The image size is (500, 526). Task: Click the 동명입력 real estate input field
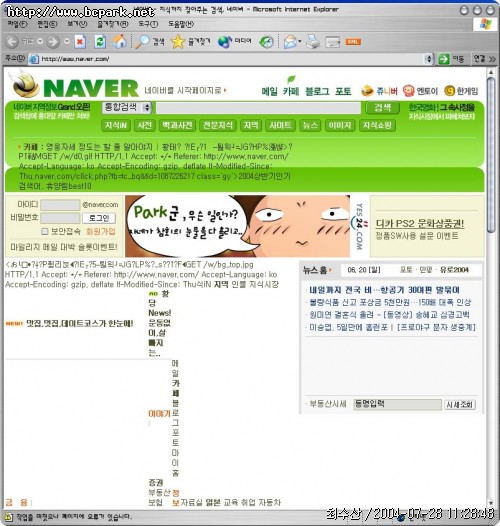coord(397,405)
